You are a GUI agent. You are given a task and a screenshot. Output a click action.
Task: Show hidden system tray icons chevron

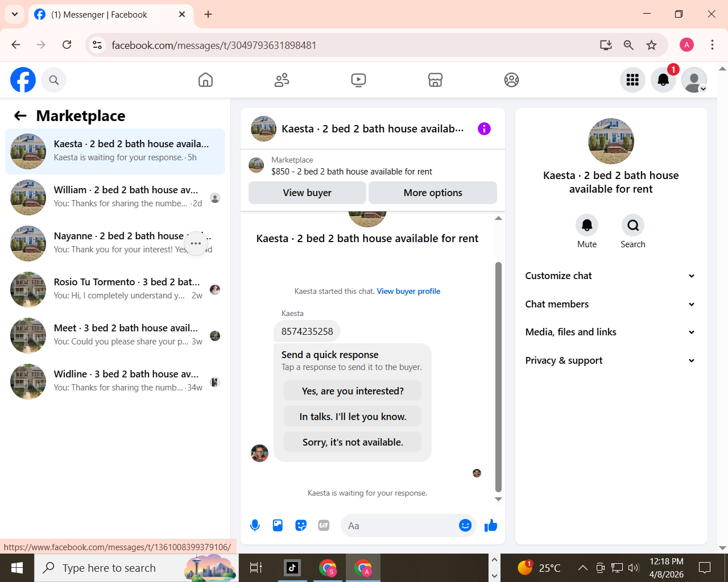[583, 567]
